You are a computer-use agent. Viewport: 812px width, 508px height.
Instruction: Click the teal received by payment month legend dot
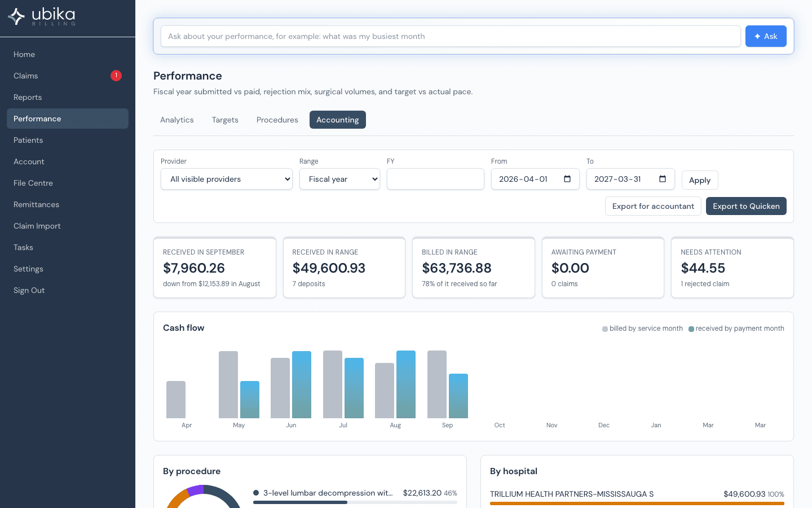[x=691, y=329]
